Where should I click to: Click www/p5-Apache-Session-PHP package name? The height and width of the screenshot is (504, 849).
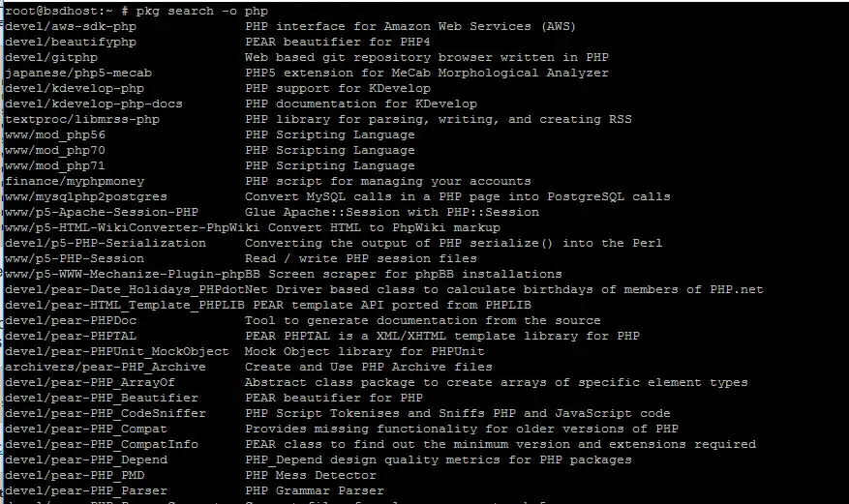tap(102, 213)
